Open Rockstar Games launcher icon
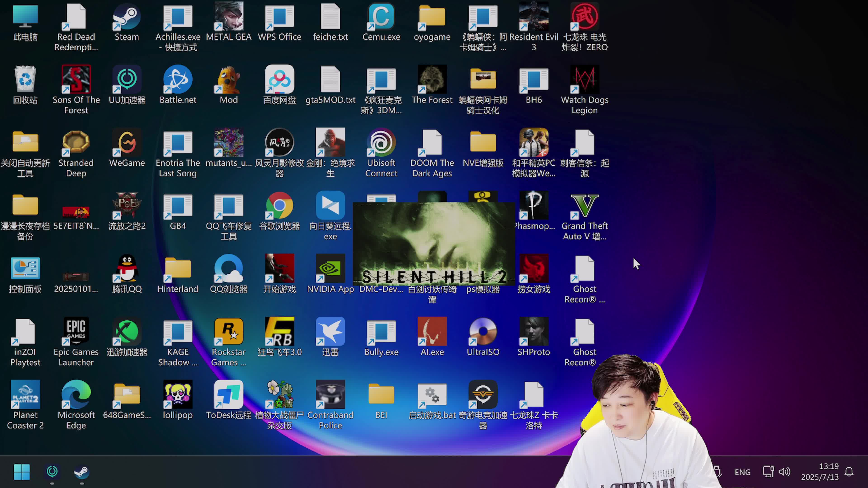This screenshot has height=488, width=868. [229, 342]
